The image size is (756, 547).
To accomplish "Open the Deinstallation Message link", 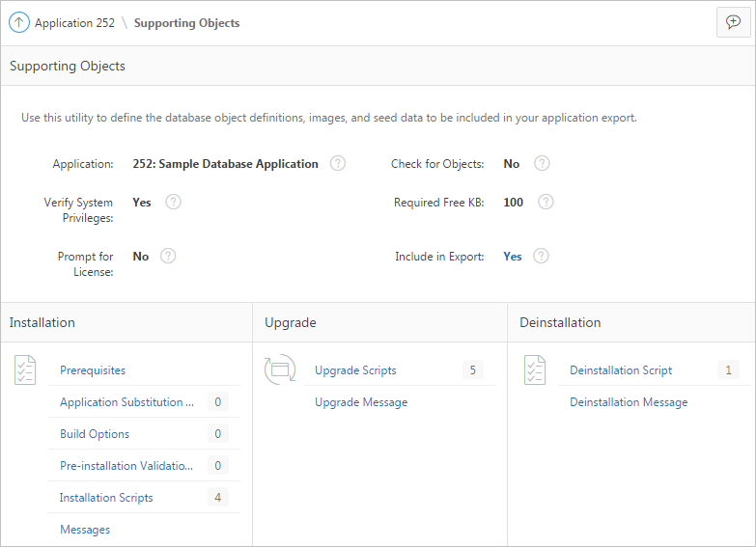I will [629, 402].
